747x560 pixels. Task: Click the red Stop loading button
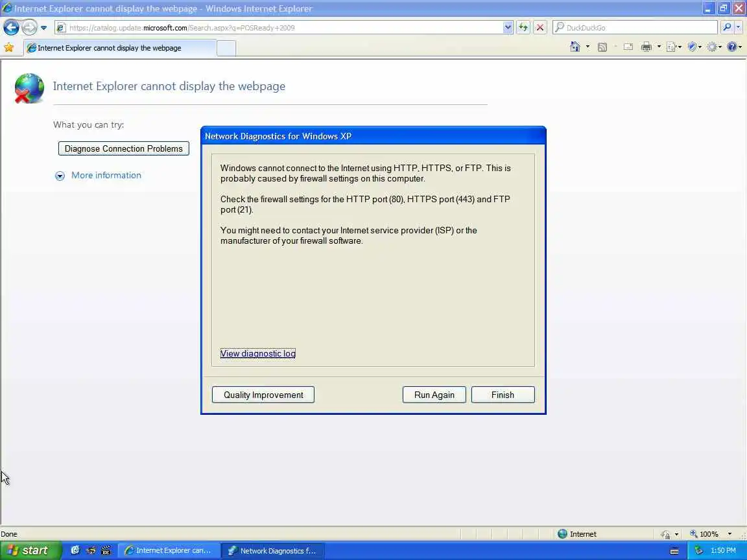(539, 28)
